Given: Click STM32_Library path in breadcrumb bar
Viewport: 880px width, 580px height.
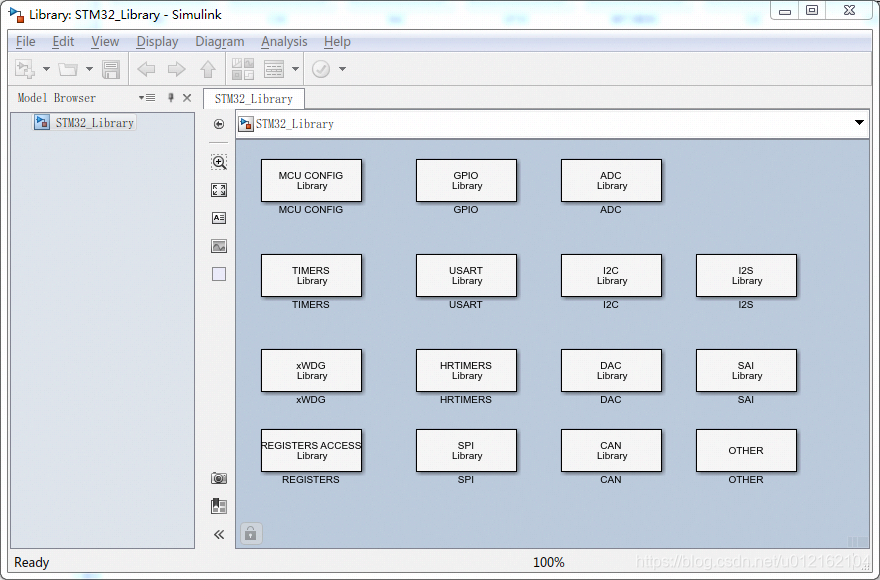Looking at the screenshot, I should pyautogui.click(x=295, y=124).
